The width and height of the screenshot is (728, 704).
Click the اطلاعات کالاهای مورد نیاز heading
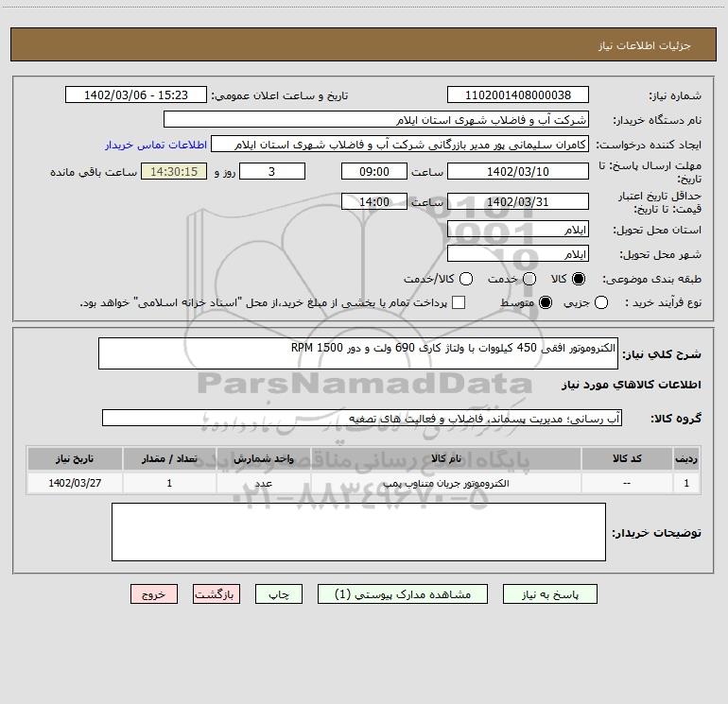[x=631, y=385]
